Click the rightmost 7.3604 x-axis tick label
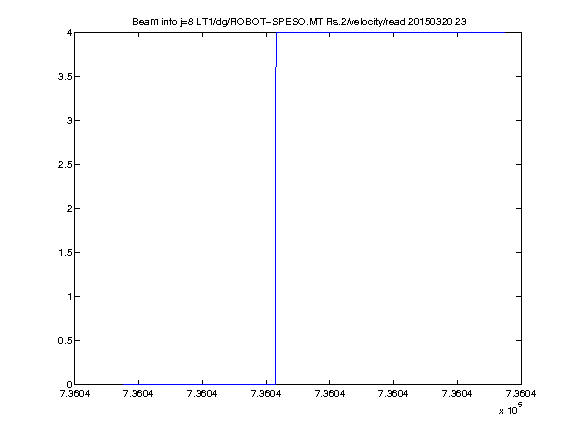 click(521, 394)
